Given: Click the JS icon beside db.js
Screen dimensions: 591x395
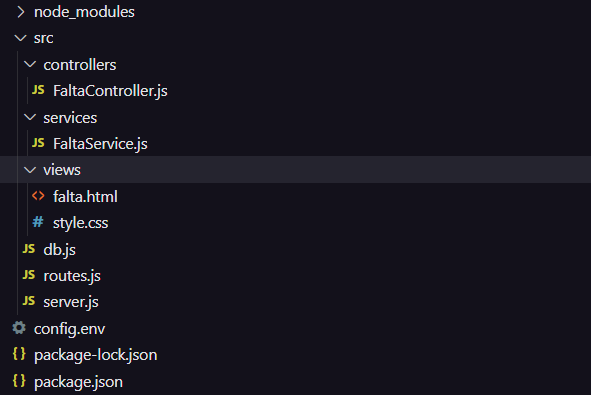Looking at the screenshot, I should pos(29,249).
